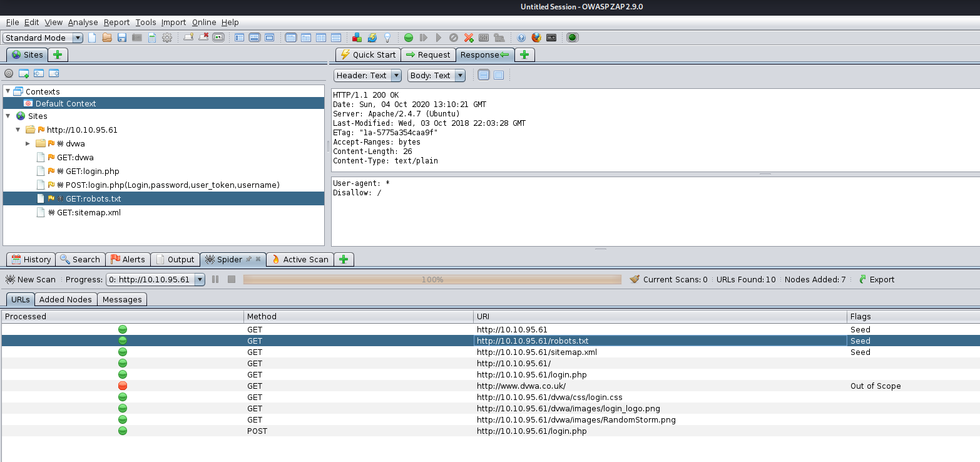This screenshot has width=980, height=462.
Task: Click the light bulb icon in toolbar
Action: point(387,38)
